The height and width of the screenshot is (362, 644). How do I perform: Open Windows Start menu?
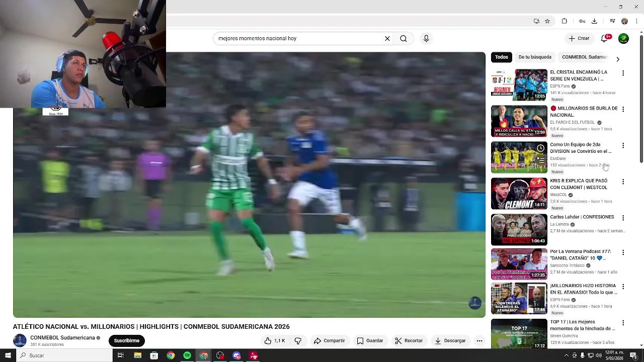(x=8, y=355)
